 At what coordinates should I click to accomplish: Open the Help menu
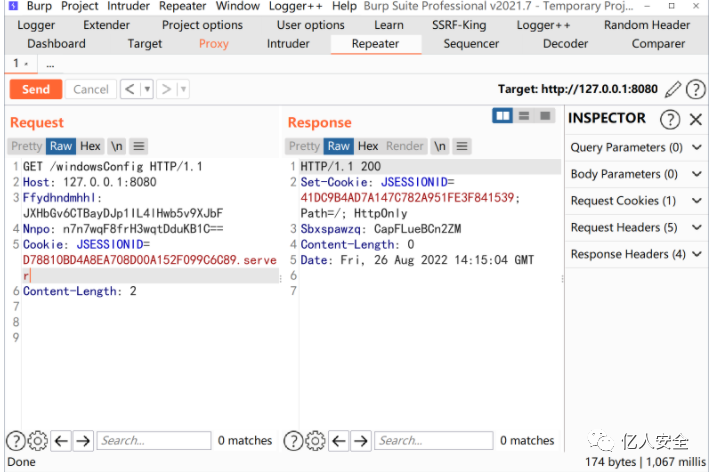[x=344, y=6]
